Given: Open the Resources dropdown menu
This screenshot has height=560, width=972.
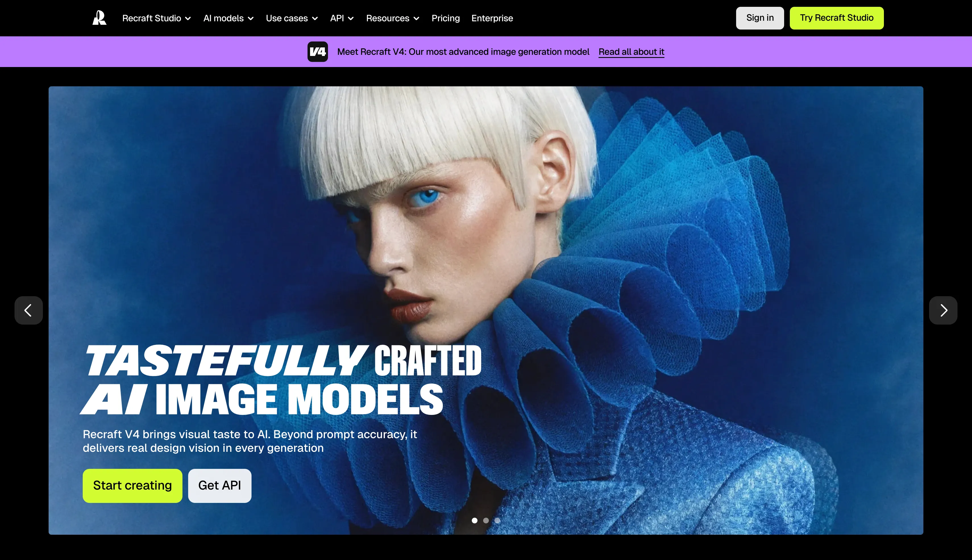Looking at the screenshot, I should tap(392, 18).
